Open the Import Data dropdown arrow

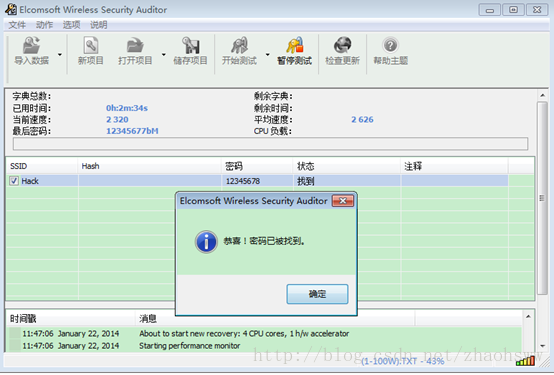click(x=60, y=54)
